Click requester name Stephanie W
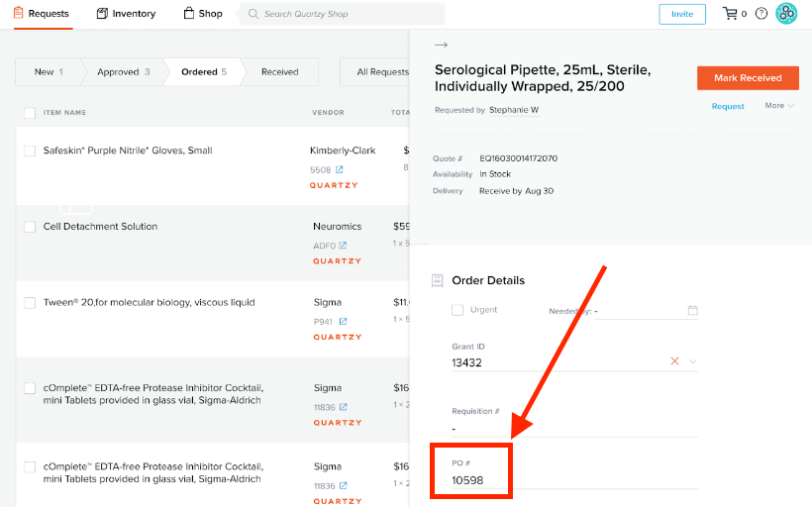The width and height of the screenshot is (812, 507). [x=514, y=110]
